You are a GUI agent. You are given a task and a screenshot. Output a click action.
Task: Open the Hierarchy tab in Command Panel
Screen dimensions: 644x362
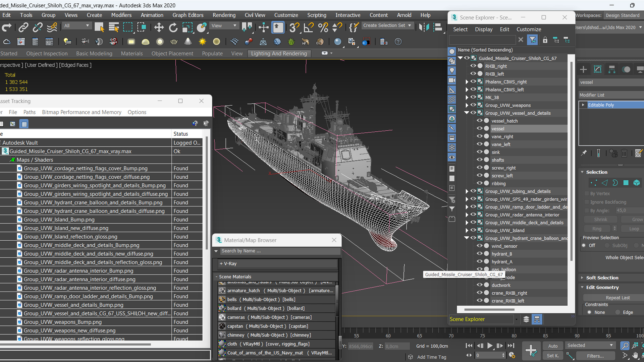612,69
